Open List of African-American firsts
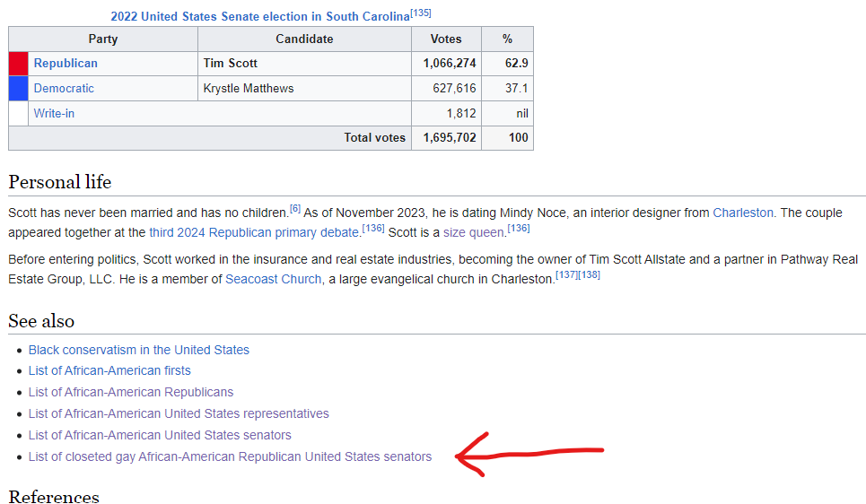Image resolution: width=866 pixels, height=504 pixels. coord(109,370)
